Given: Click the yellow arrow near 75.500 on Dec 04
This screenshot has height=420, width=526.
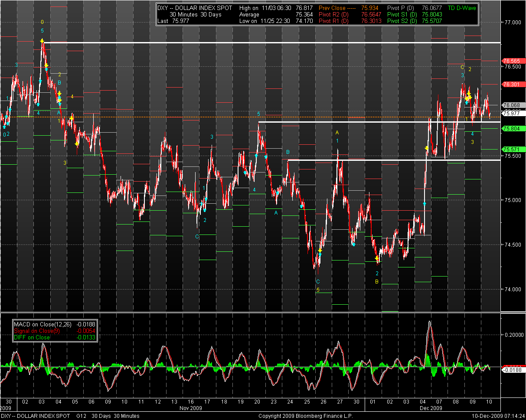Looking at the screenshot, I should coord(427,149).
